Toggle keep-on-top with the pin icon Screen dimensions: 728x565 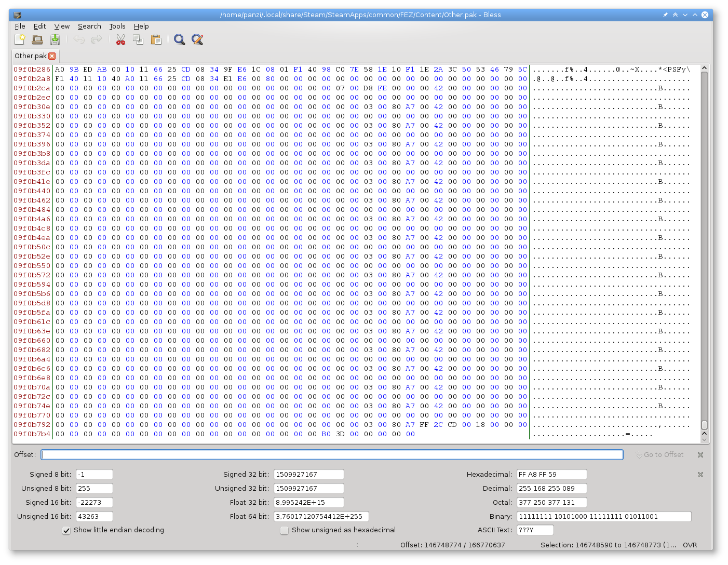tap(665, 15)
